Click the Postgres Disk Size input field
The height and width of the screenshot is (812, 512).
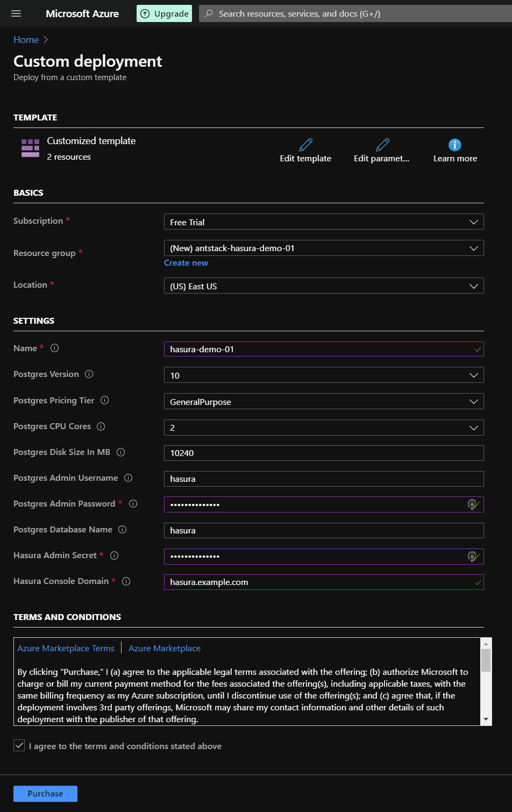pyautogui.click(x=324, y=453)
